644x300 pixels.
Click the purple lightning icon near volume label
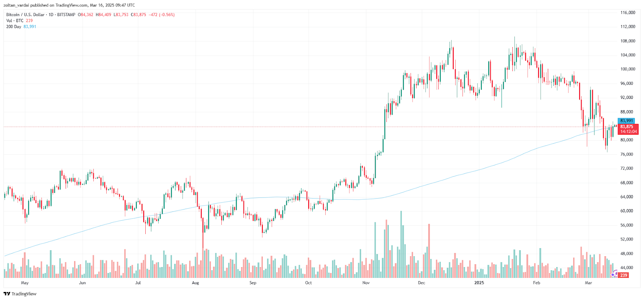(x=615, y=274)
